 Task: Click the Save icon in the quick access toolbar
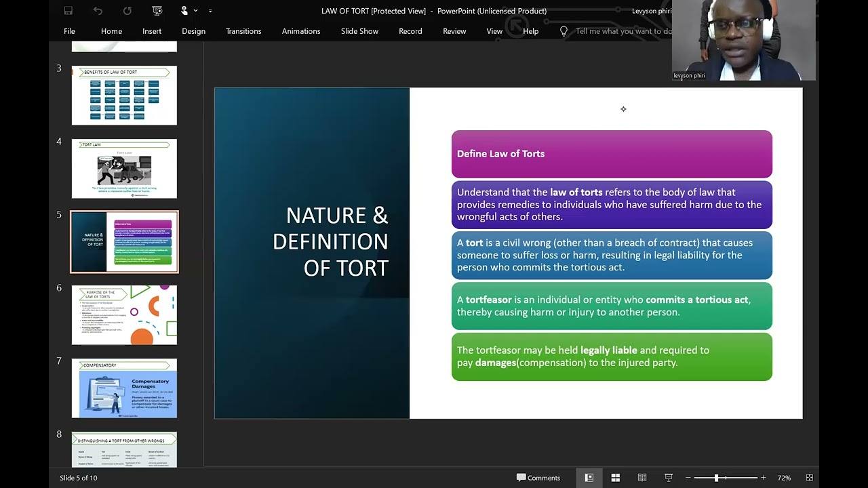pos(68,11)
